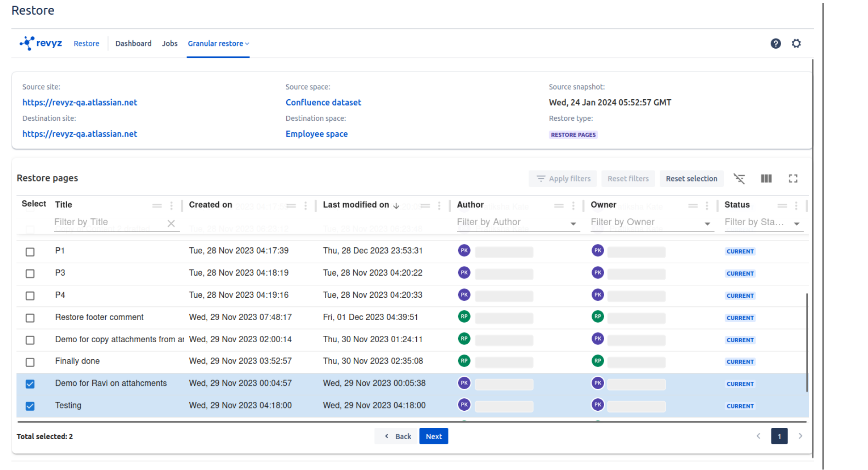Open the columns chooser icon
868x470 pixels.
(766, 179)
